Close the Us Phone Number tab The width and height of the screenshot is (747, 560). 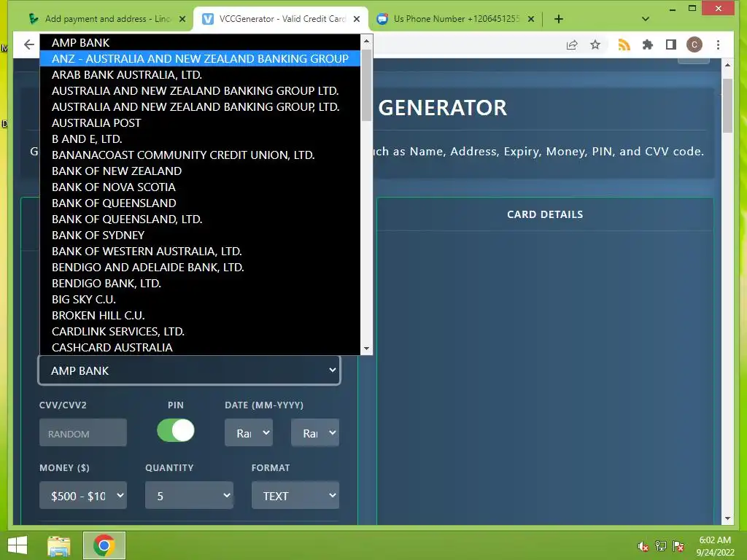click(x=531, y=19)
